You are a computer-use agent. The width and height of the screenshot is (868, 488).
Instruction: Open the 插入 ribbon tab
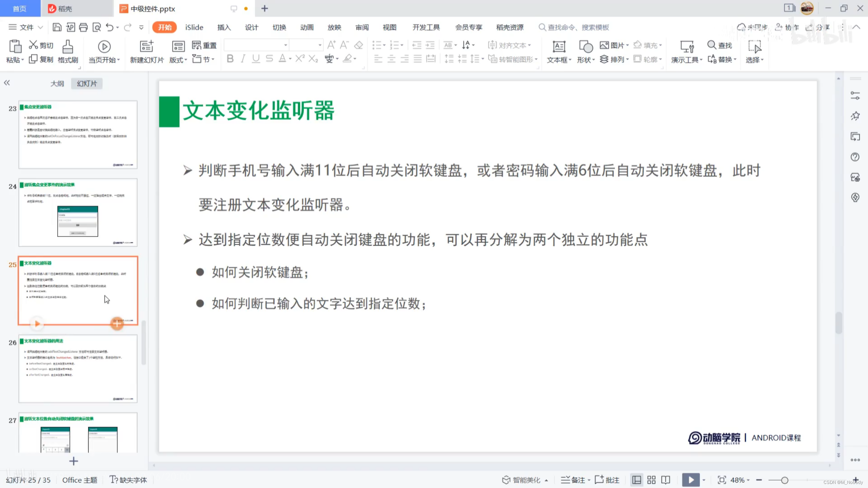224,27
